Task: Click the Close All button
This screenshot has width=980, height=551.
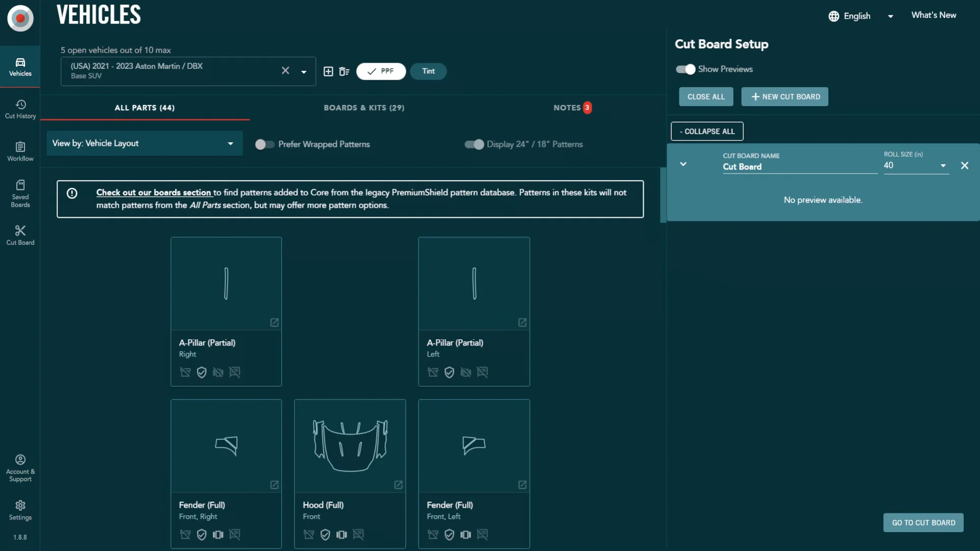Action: coord(706,96)
